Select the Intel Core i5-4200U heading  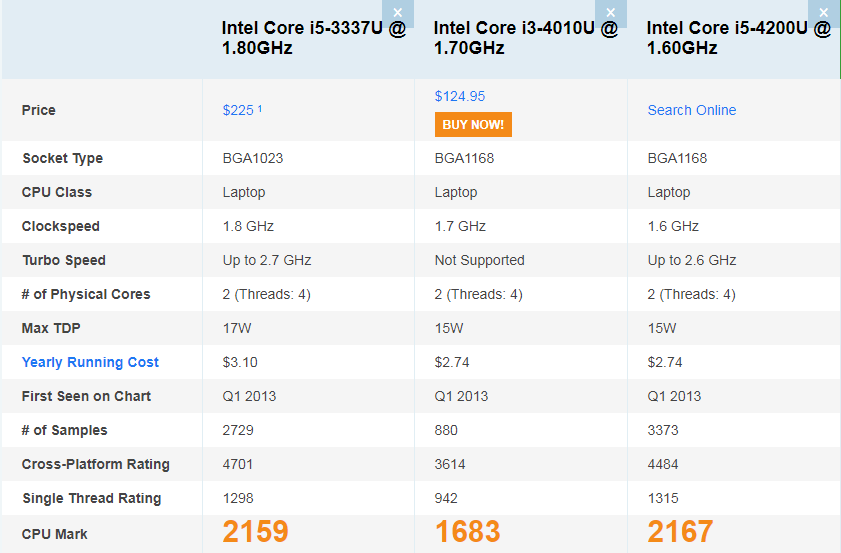(x=738, y=38)
